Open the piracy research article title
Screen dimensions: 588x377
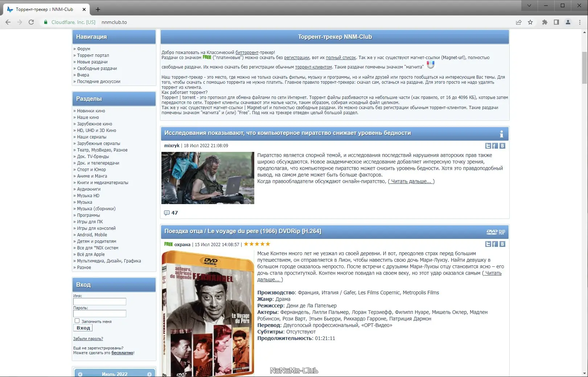tap(288, 133)
